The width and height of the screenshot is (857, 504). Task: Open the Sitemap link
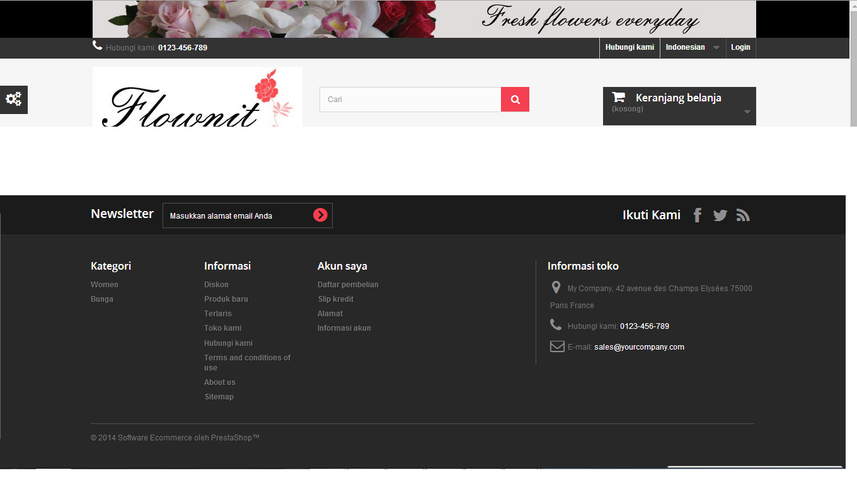(x=219, y=397)
